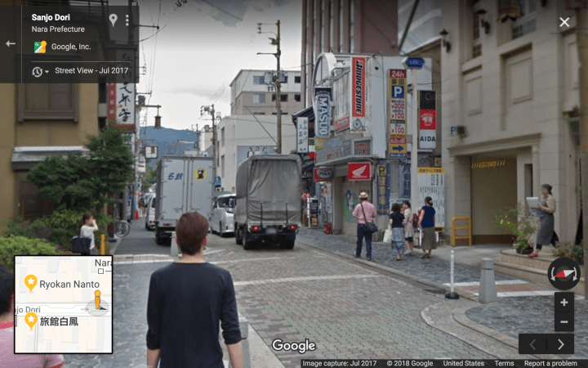Go to previous image with left chevron
Image resolution: width=588 pixels, height=368 pixels.
click(532, 344)
